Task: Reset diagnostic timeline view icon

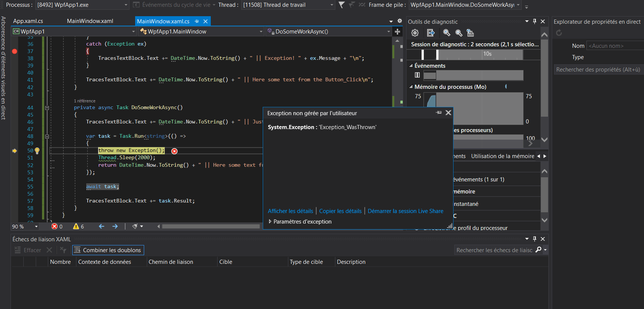Action: point(470,33)
